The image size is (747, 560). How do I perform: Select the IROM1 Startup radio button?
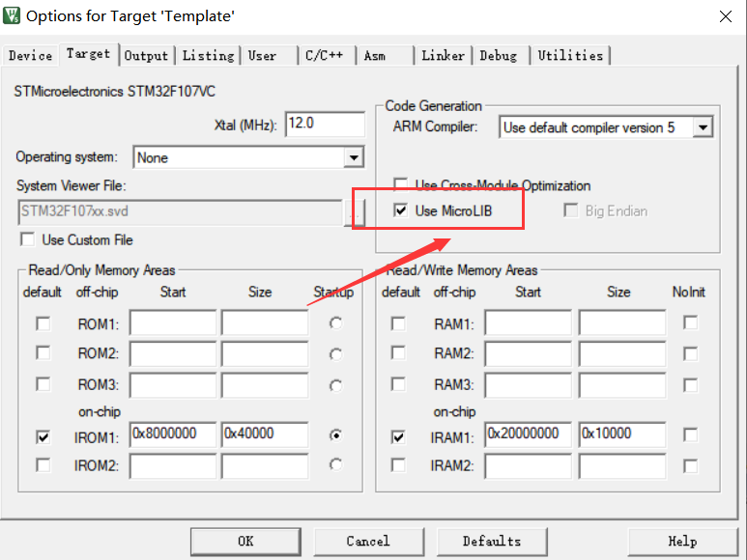tap(336, 435)
